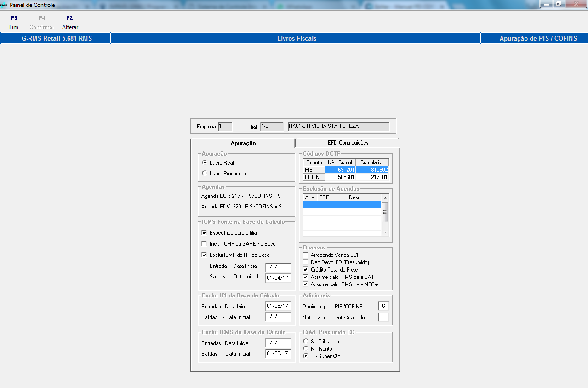This screenshot has width=588, height=388.
Task: Click the Tributo column header
Action: pyautogui.click(x=314, y=162)
